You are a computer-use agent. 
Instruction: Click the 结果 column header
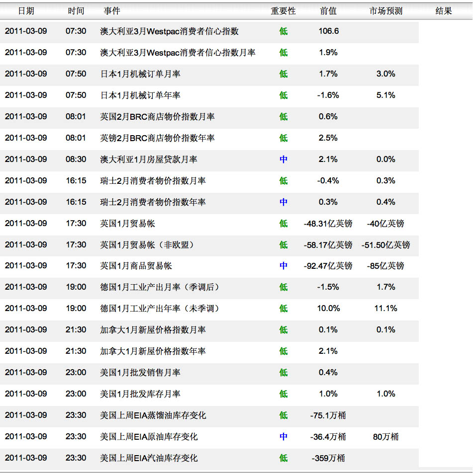(444, 11)
